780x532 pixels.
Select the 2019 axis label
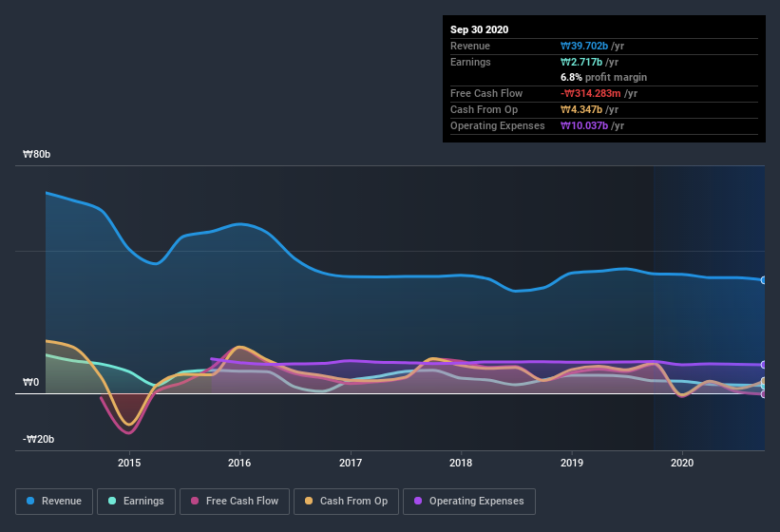click(x=572, y=463)
